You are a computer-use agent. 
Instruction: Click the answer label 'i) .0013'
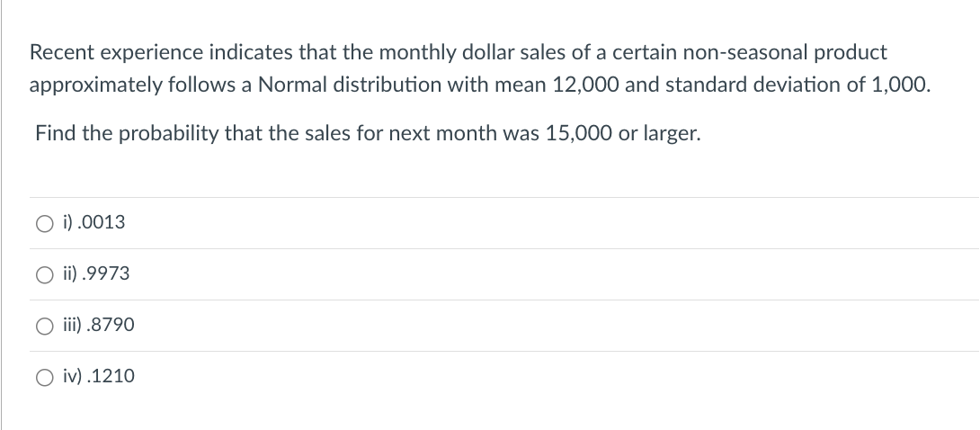click(x=94, y=222)
